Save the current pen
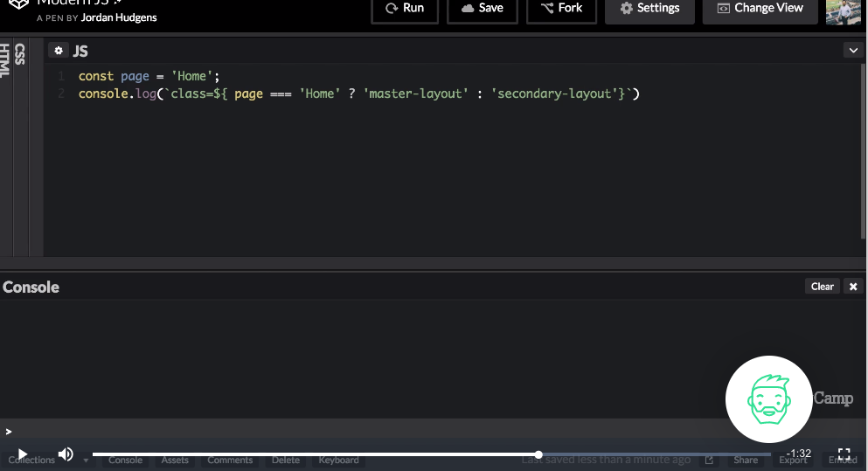Viewport: 868px width, 471px height. pos(482,9)
